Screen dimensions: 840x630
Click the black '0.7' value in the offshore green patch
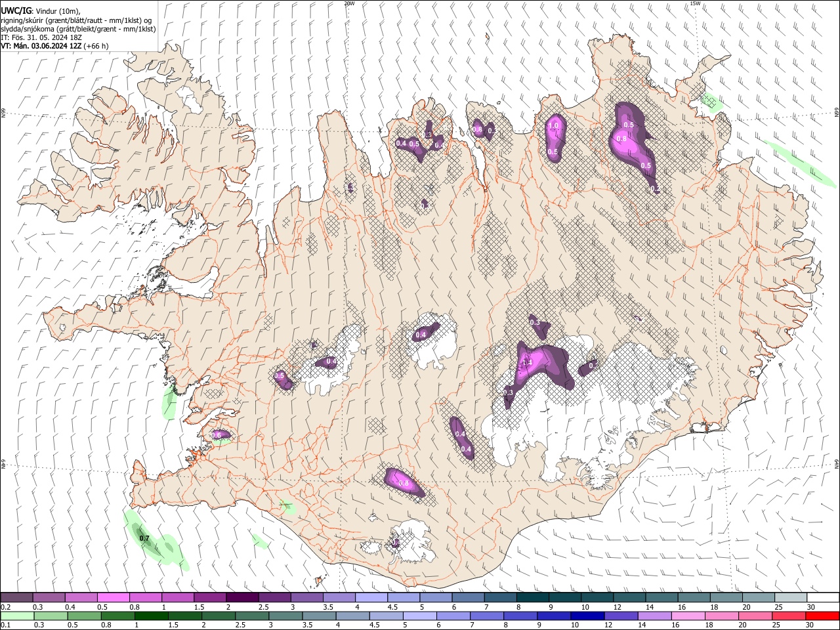click(x=144, y=538)
